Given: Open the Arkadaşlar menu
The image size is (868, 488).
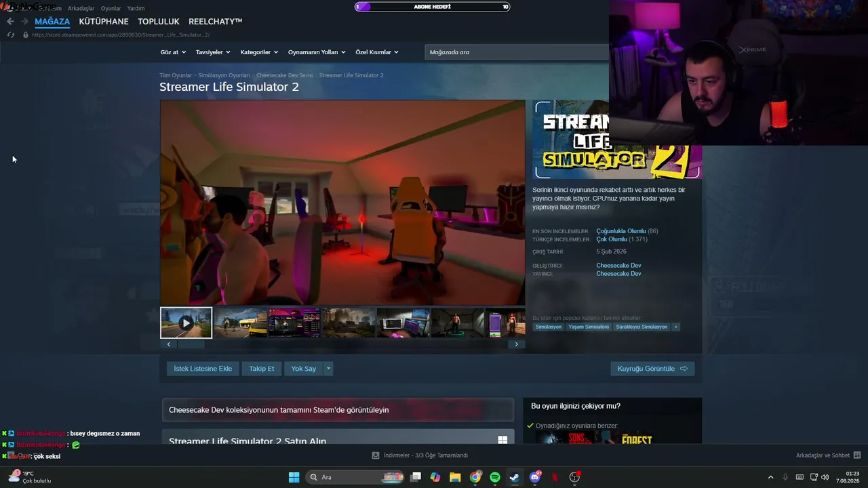Looking at the screenshot, I should click(81, 9).
